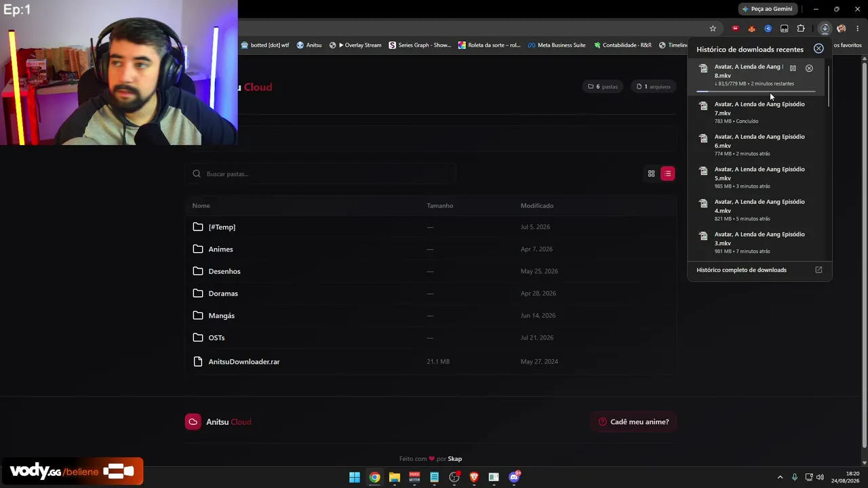868x488 pixels.
Task: Open the Roleta da sorte bookmark
Action: tap(490, 45)
